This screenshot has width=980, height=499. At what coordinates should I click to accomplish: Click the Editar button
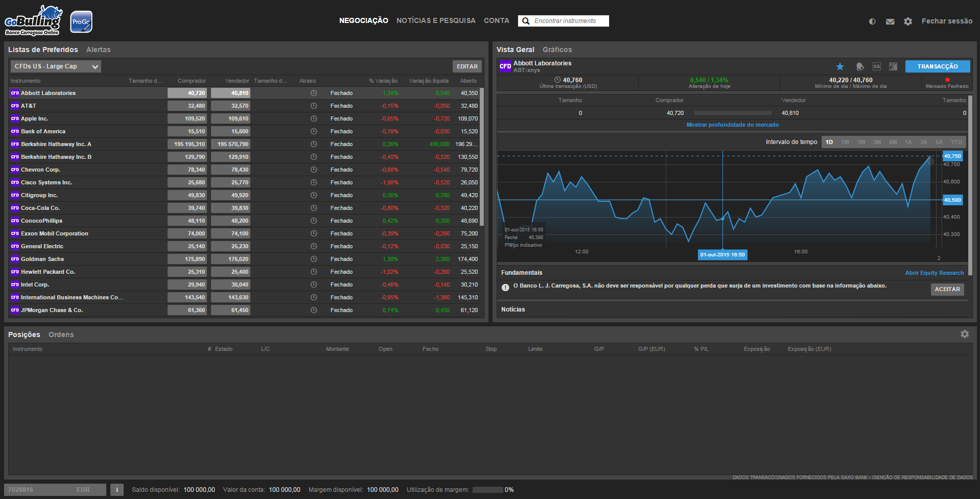[467, 66]
